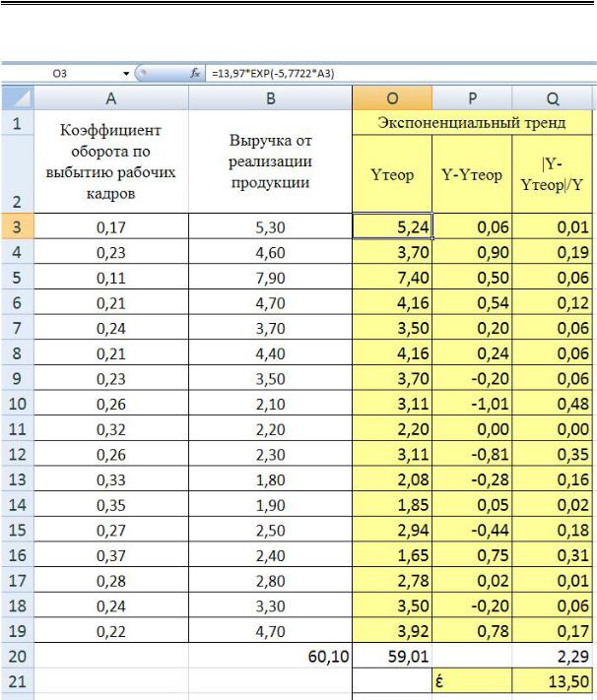Select row 3 header

tap(18, 226)
